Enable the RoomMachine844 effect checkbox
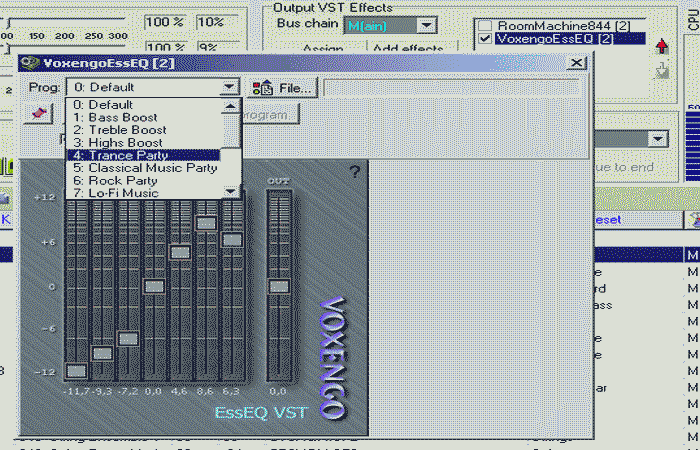Image resolution: width=700 pixels, height=450 pixels. (485, 25)
